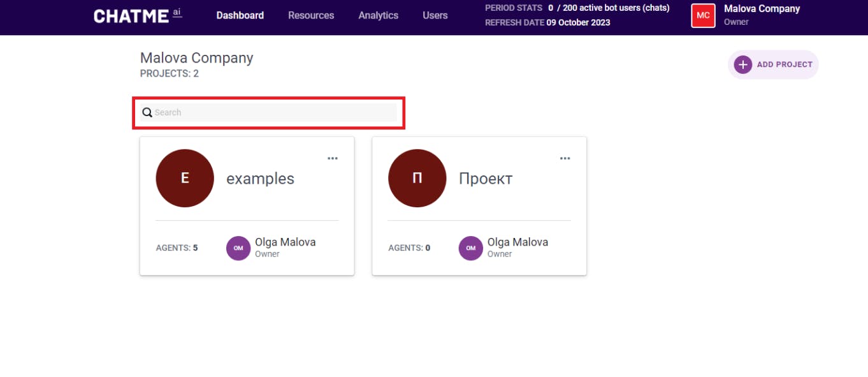Click Olga Malova avatar in Проект card

(x=470, y=248)
